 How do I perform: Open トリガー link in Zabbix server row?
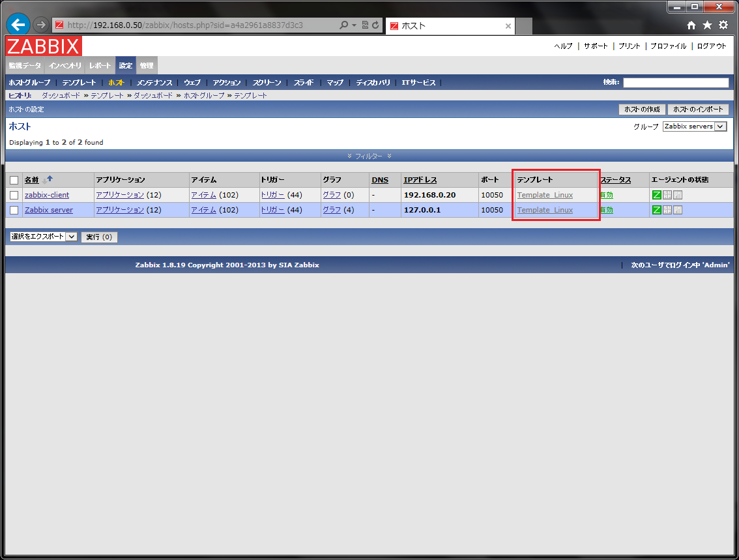pos(272,210)
